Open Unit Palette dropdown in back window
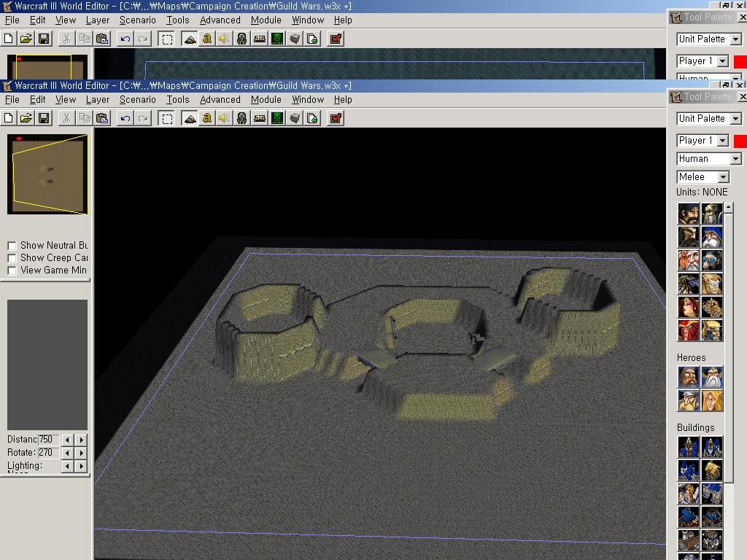This screenshot has height=560, width=747. click(x=736, y=39)
